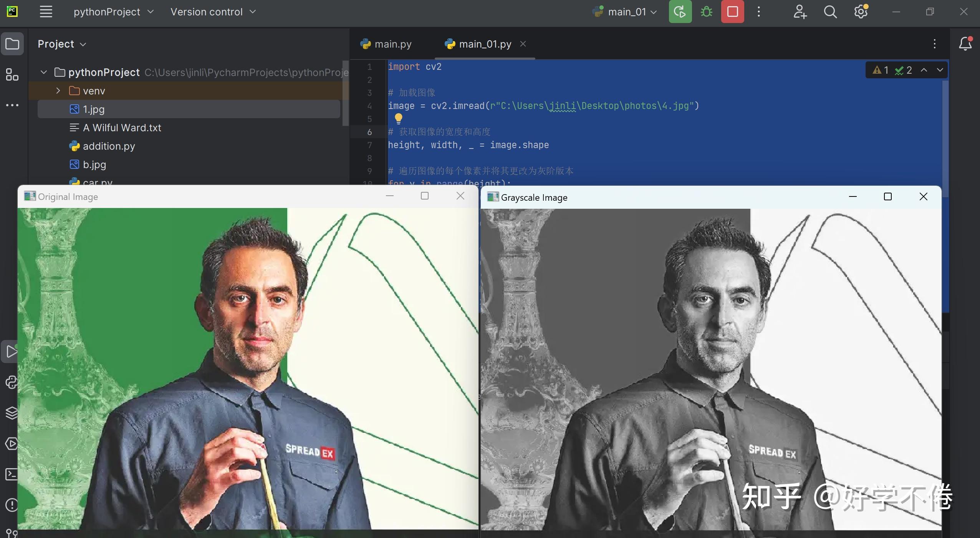Open the Terminal tool window
This screenshot has height=538, width=980.
[12, 474]
